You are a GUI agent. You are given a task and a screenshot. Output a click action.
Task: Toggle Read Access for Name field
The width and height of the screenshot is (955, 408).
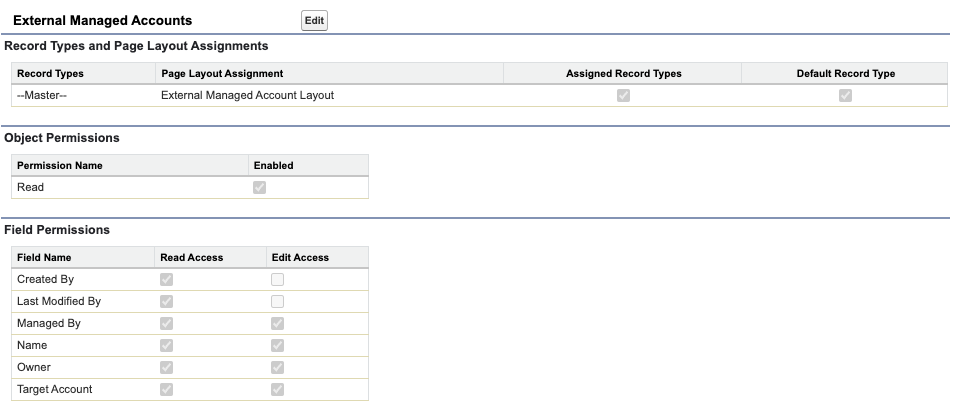click(167, 346)
